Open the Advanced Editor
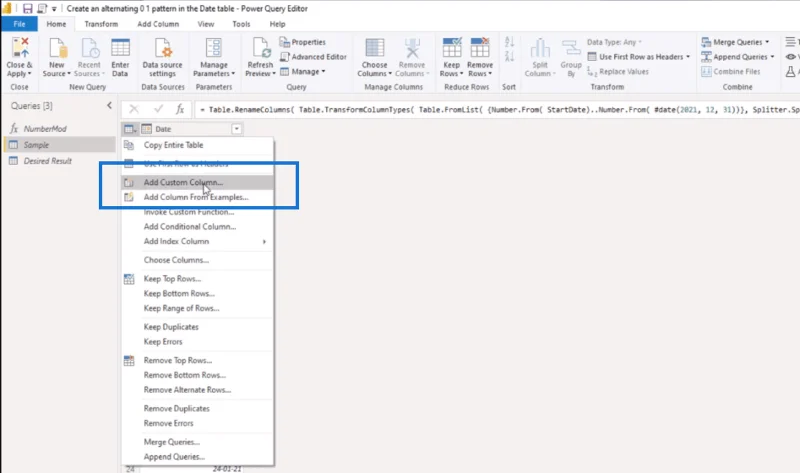The width and height of the screenshot is (800, 473). pyautogui.click(x=313, y=57)
